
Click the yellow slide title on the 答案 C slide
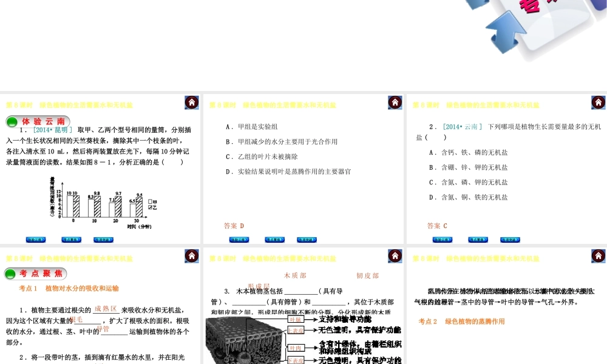(476, 105)
